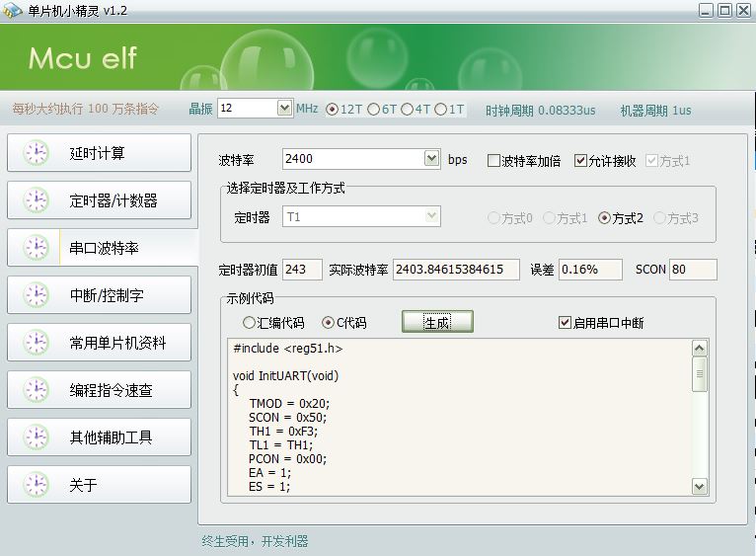The image size is (756, 556).
Task: Click the 实际波特率 value field
Action: tap(456, 270)
